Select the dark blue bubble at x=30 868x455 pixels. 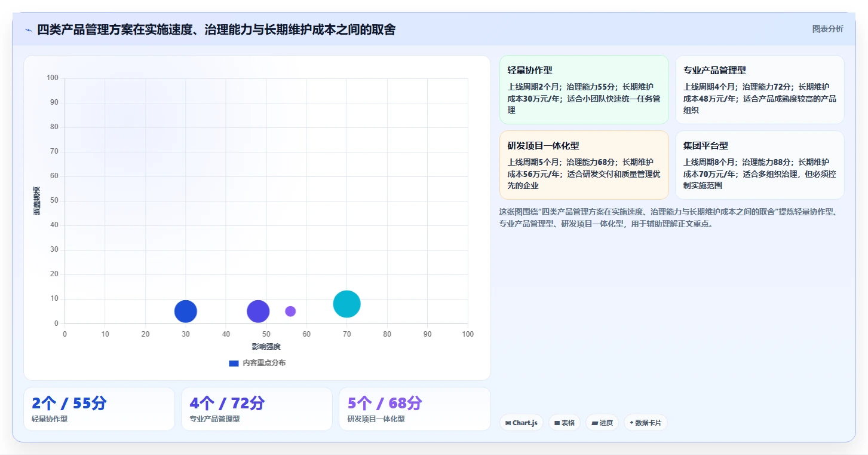click(186, 311)
